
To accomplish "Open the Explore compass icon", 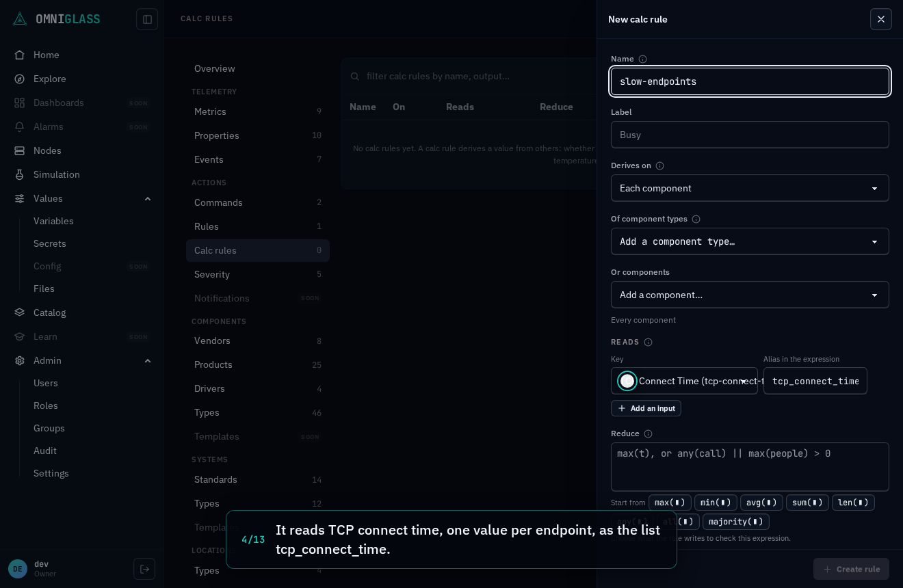I will coord(20,79).
